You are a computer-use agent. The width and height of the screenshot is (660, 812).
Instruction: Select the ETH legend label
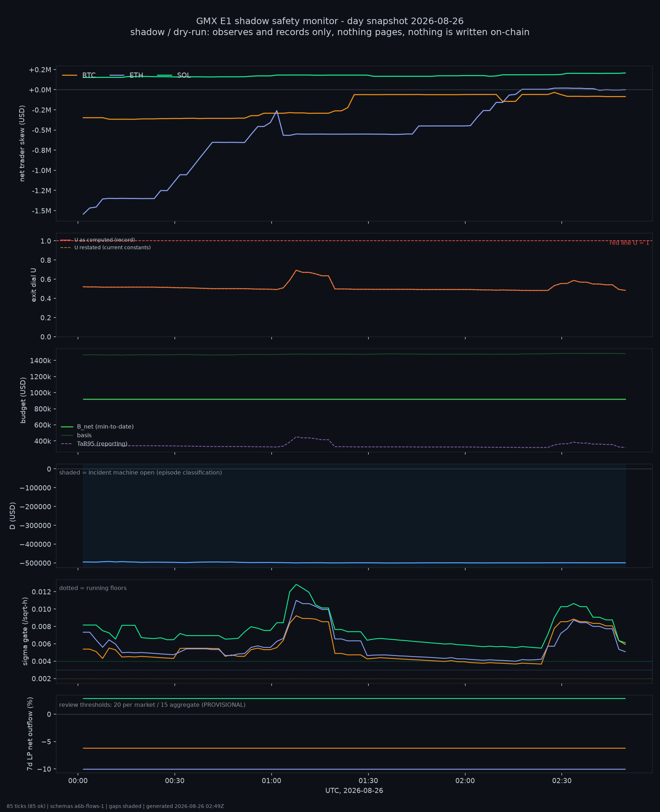(x=136, y=75)
